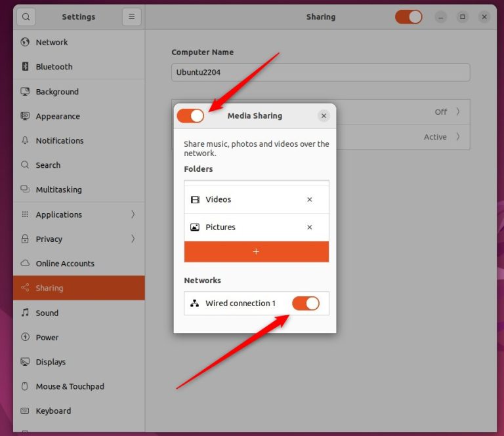Click the Wired connection 1 label
Image resolution: width=504 pixels, height=436 pixels.
(240, 303)
